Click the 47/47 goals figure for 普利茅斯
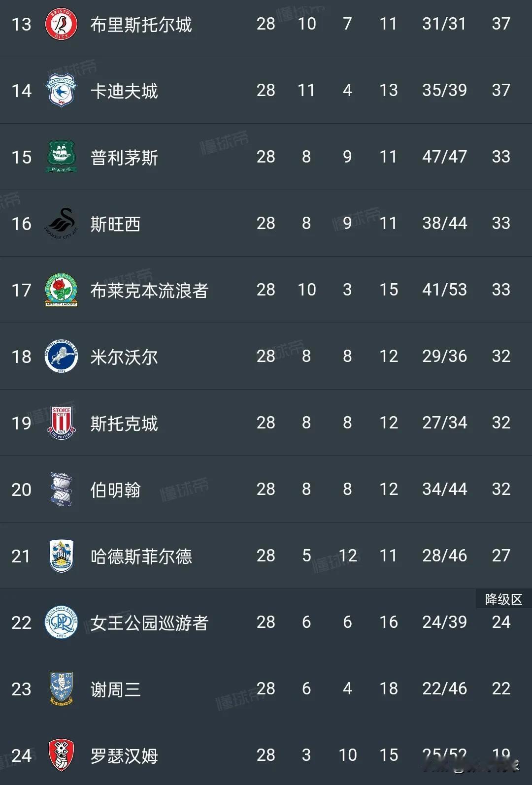532x785 pixels. [444, 157]
